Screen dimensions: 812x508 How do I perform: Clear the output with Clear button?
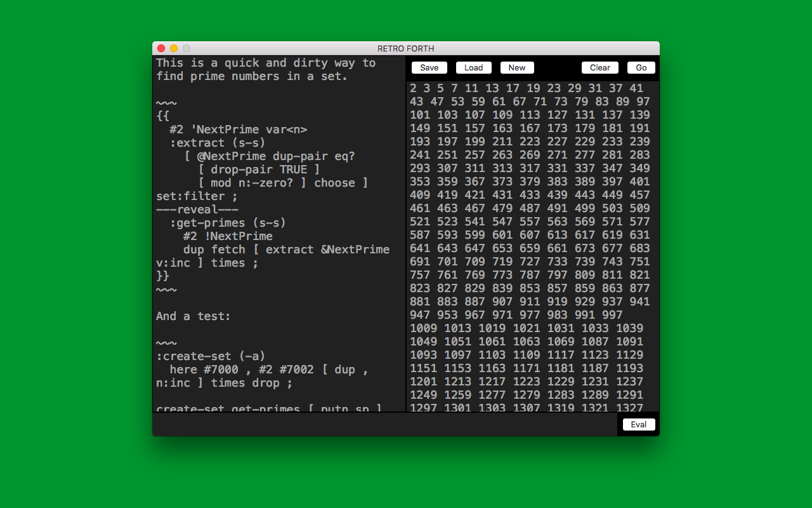click(600, 68)
